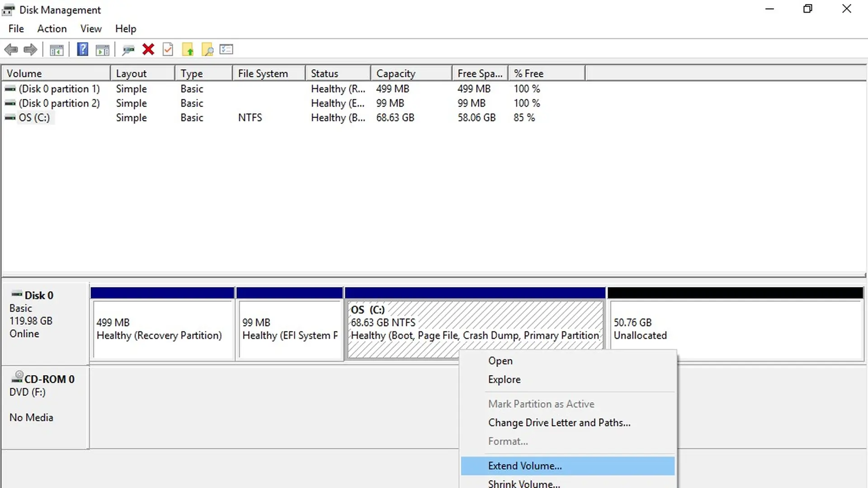Viewport: 868px width, 488px height.
Task: Click the 58.06 GB free space cell
Action: point(476,118)
